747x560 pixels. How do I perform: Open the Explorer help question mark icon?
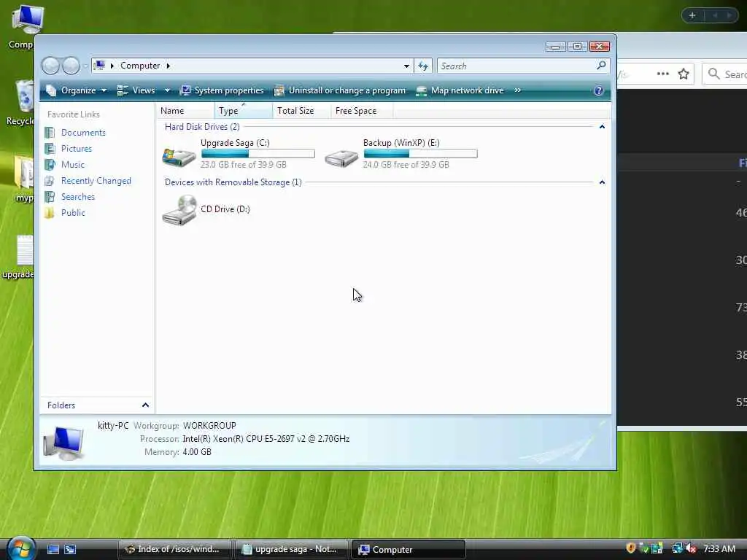(x=598, y=90)
